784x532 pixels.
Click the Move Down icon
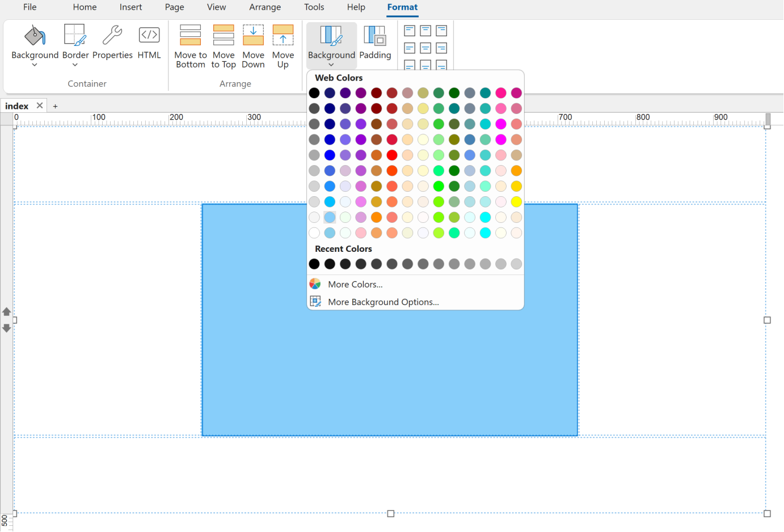(x=253, y=36)
